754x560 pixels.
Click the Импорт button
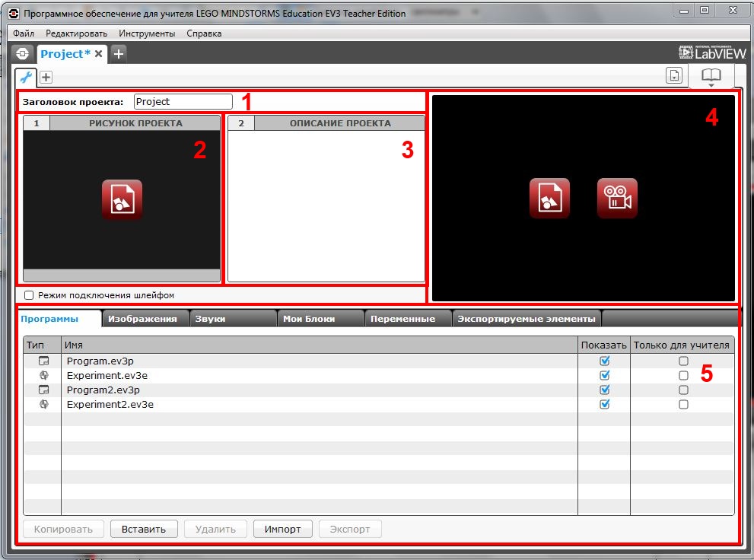(283, 530)
